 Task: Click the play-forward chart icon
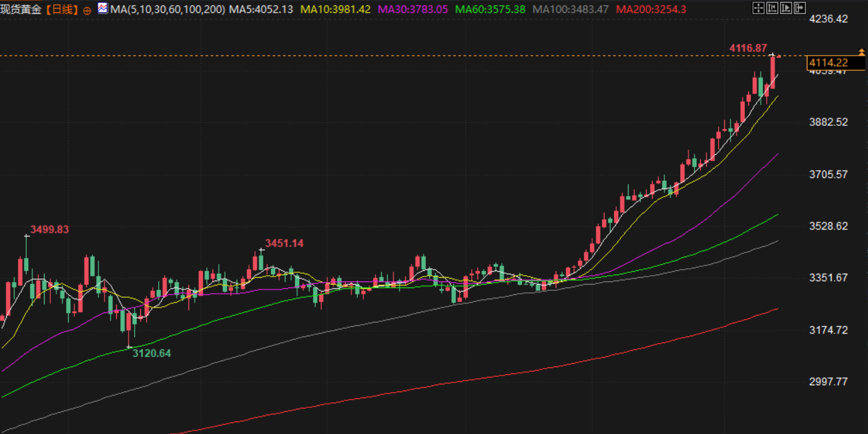click(786, 8)
